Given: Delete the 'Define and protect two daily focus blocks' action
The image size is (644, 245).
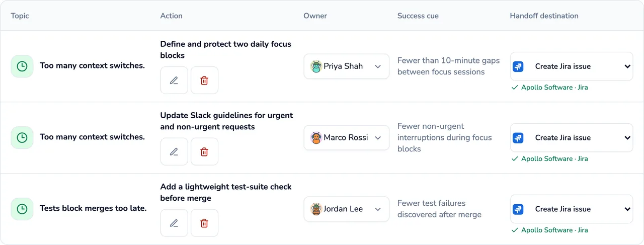Looking at the screenshot, I should pos(204,80).
